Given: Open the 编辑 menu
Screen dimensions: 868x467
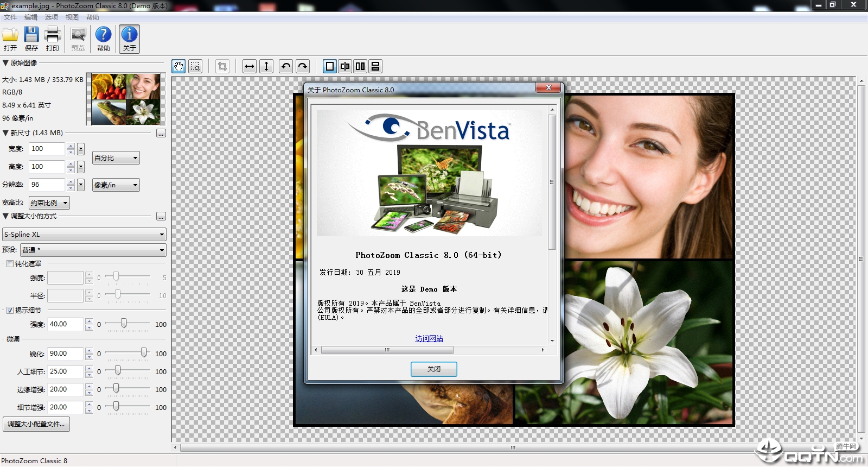Looking at the screenshot, I should 31,17.
